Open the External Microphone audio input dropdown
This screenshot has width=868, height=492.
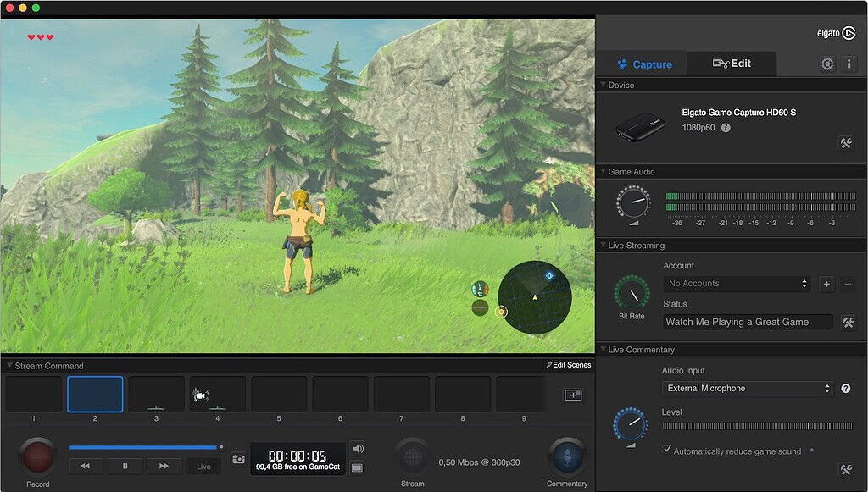748,389
